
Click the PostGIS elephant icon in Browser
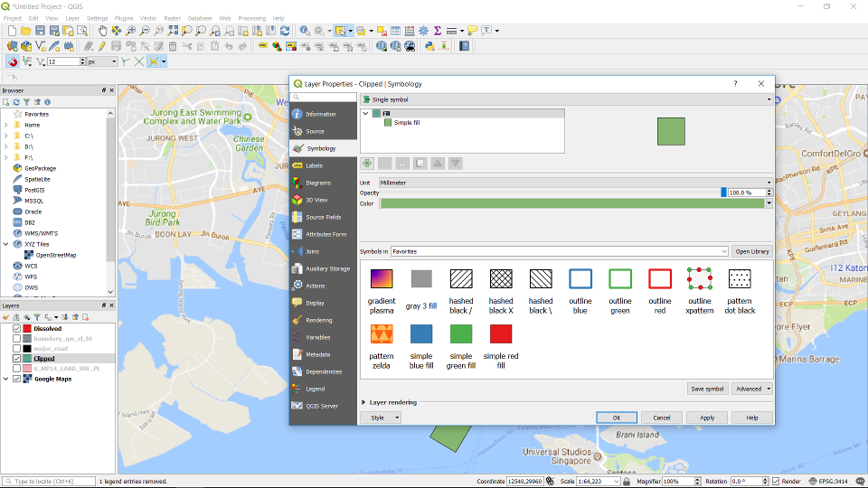click(x=17, y=190)
